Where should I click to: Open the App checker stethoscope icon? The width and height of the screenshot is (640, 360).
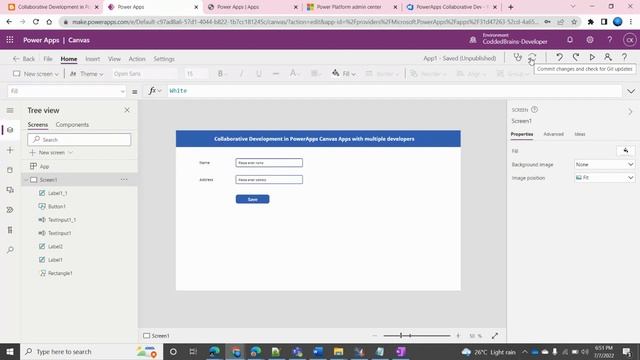click(x=518, y=58)
